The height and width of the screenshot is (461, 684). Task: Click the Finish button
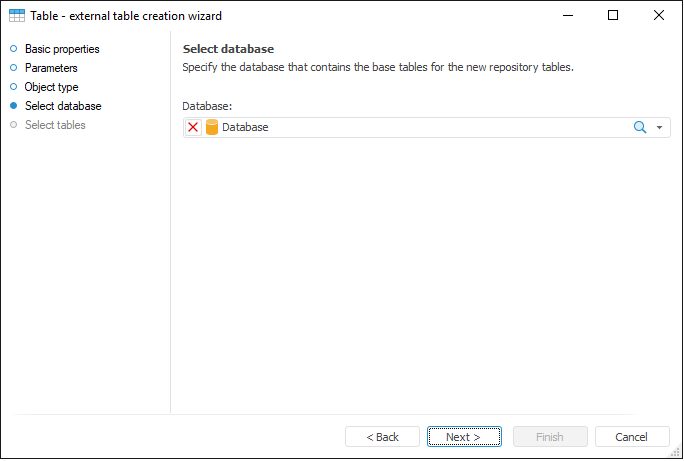pyautogui.click(x=549, y=437)
